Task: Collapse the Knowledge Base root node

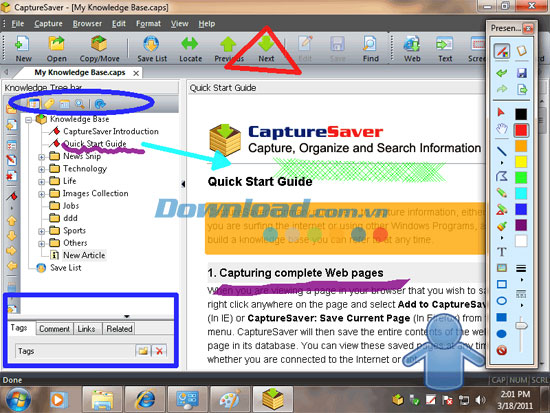Action: tap(29, 120)
